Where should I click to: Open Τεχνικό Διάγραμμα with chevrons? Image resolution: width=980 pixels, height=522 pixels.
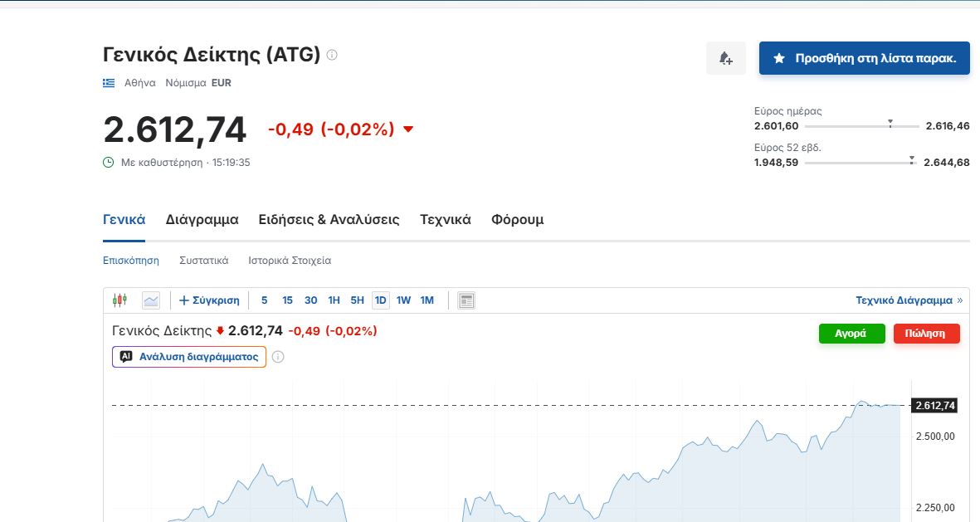coord(909,300)
